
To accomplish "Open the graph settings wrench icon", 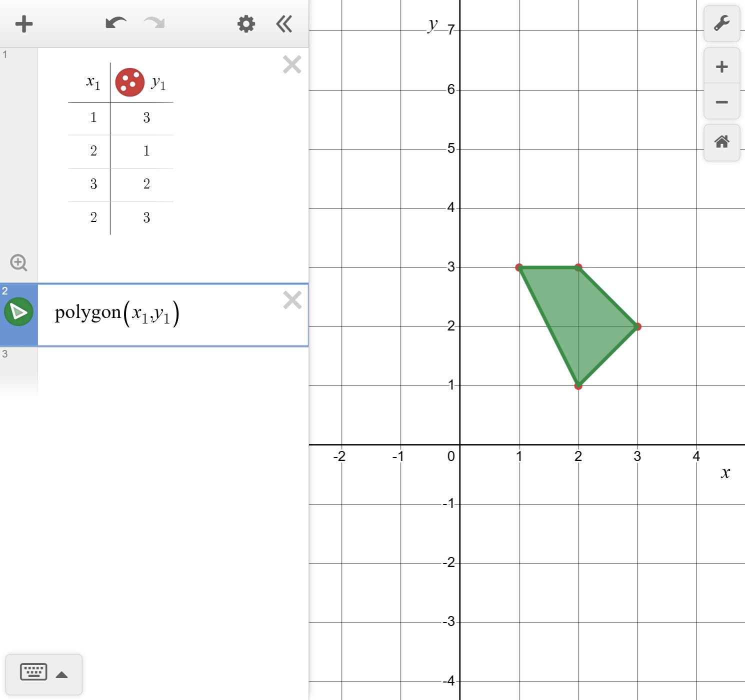I will (x=721, y=23).
